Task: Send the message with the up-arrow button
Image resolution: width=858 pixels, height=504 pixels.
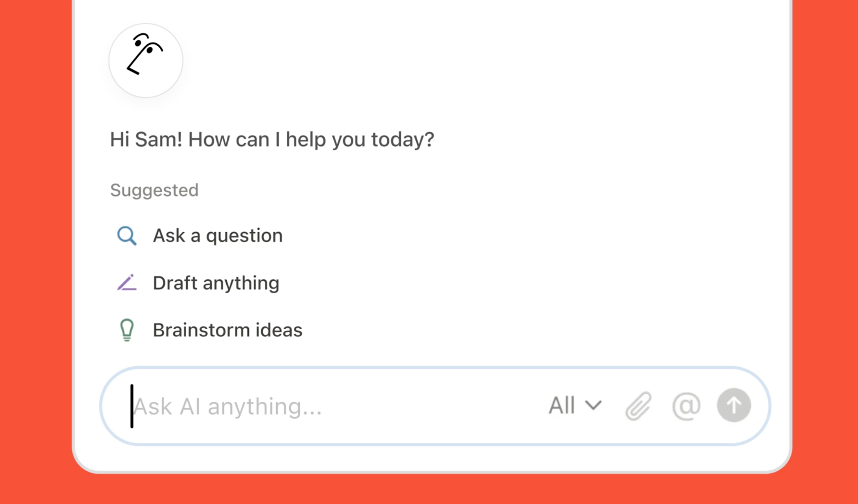Action: (734, 405)
